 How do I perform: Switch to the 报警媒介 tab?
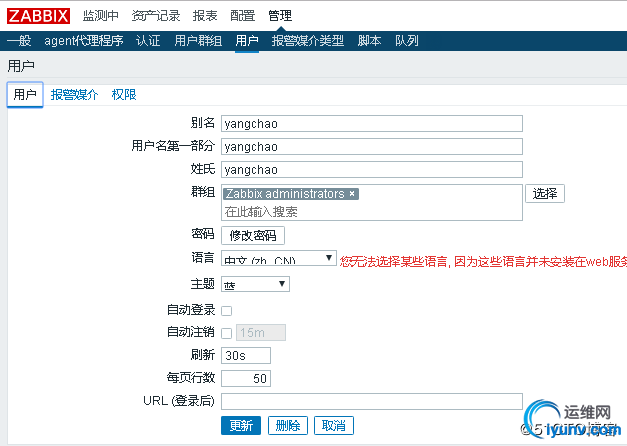pyautogui.click(x=74, y=95)
